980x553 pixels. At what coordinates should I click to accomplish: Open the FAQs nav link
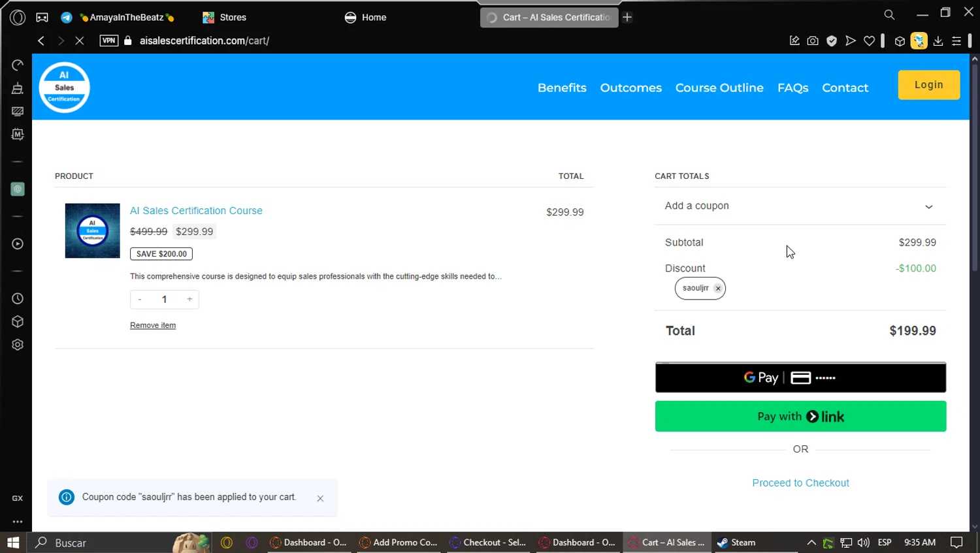coord(792,87)
